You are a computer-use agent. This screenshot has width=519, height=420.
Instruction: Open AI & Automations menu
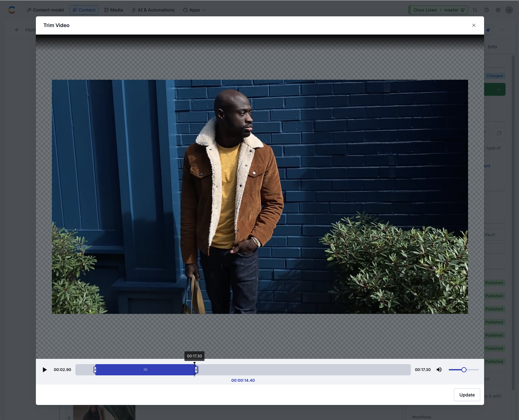[x=153, y=10]
